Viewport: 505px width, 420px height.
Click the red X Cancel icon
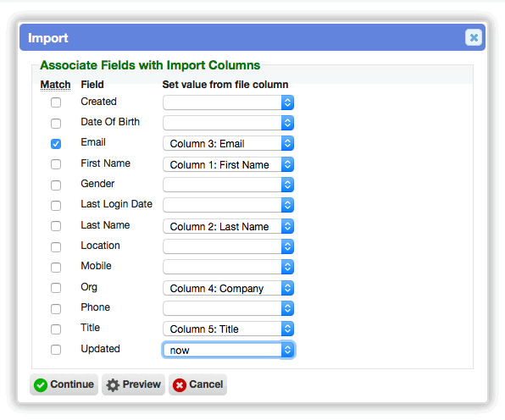(180, 385)
